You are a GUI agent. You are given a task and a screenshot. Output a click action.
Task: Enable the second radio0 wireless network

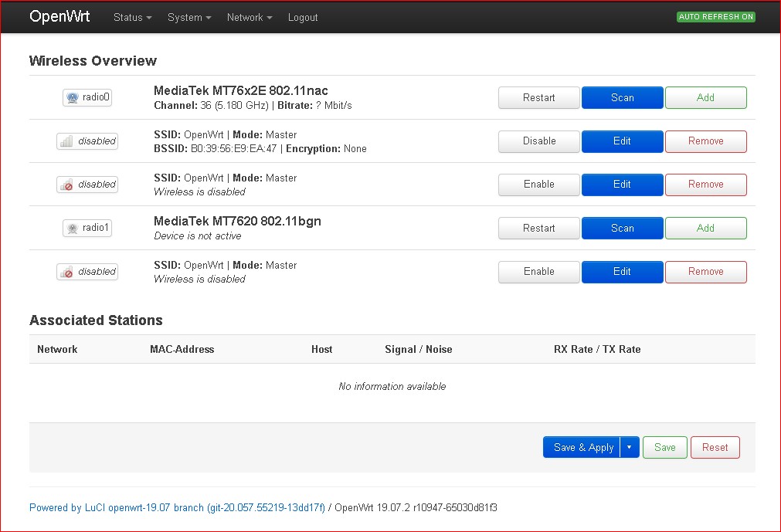[538, 185]
